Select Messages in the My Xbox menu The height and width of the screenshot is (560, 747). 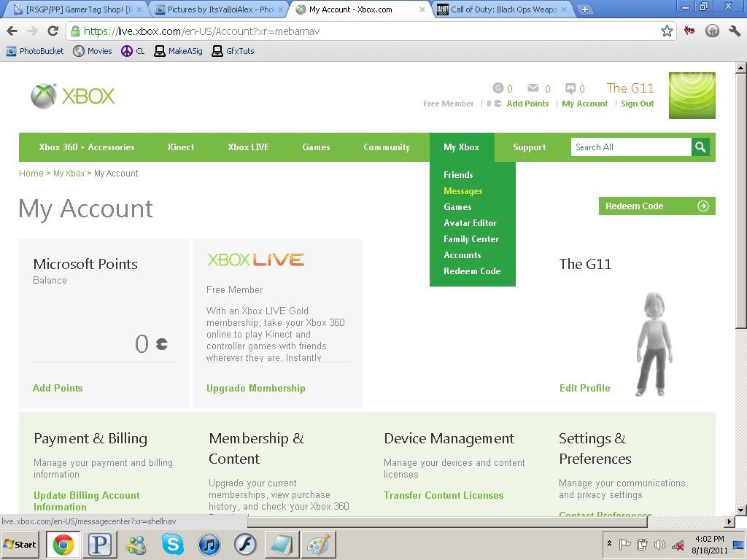point(463,191)
